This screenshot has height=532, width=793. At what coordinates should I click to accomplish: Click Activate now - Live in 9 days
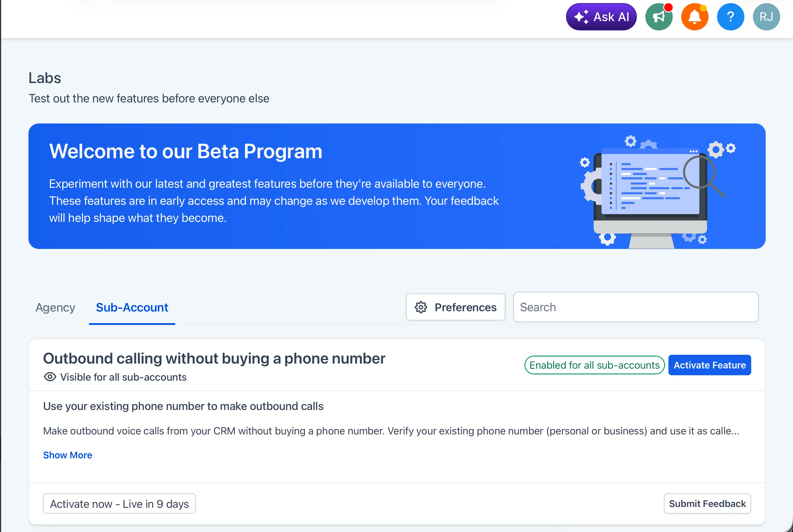[119, 504]
